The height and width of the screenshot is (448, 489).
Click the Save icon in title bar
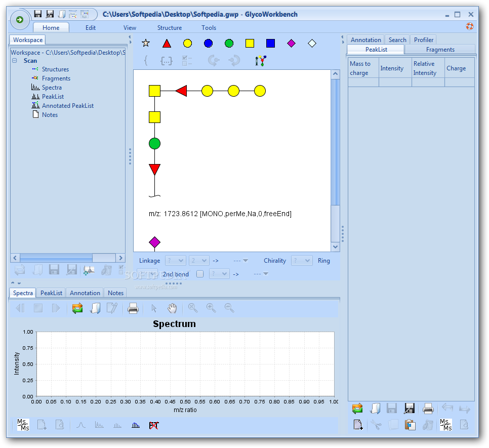tap(38, 14)
